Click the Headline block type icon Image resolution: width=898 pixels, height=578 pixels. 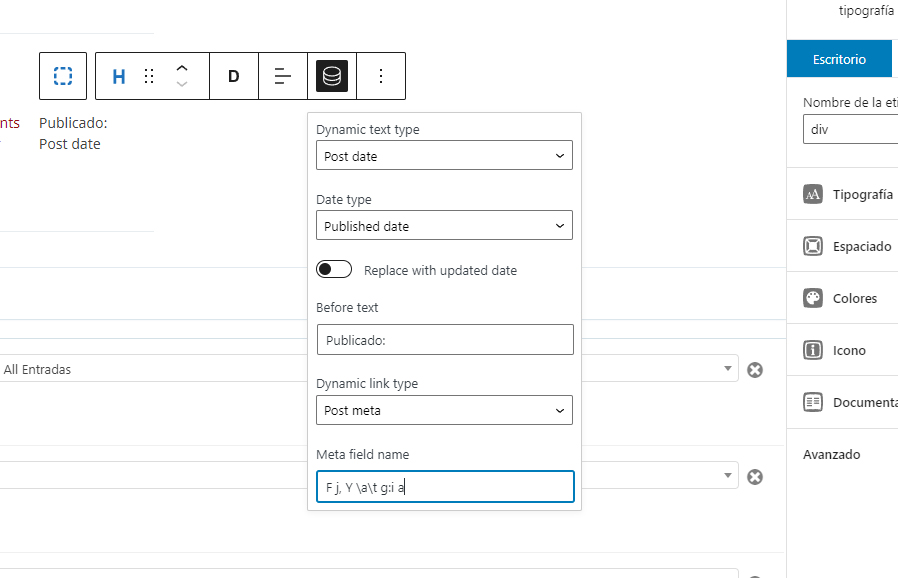pos(119,76)
